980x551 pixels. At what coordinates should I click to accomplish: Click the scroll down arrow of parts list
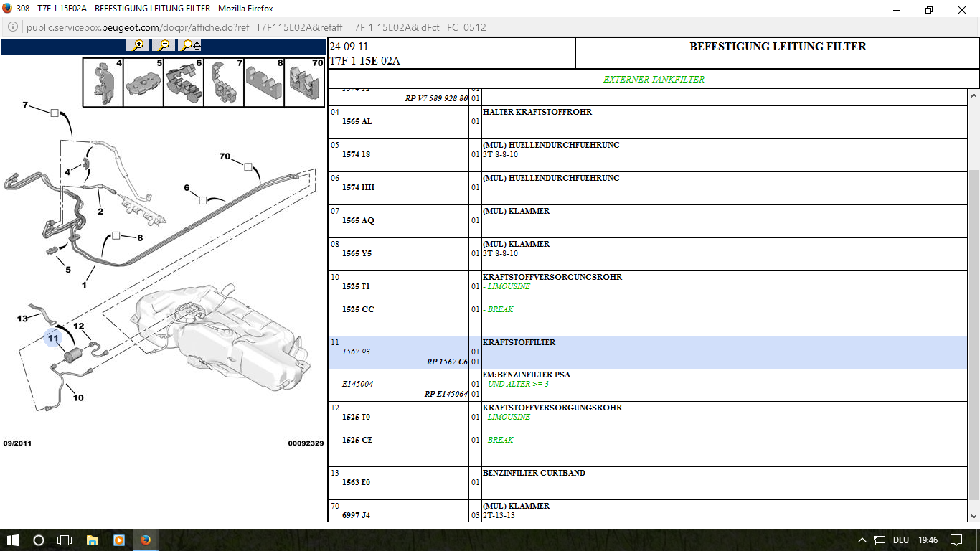pyautogui.click(x=974, y=516)
